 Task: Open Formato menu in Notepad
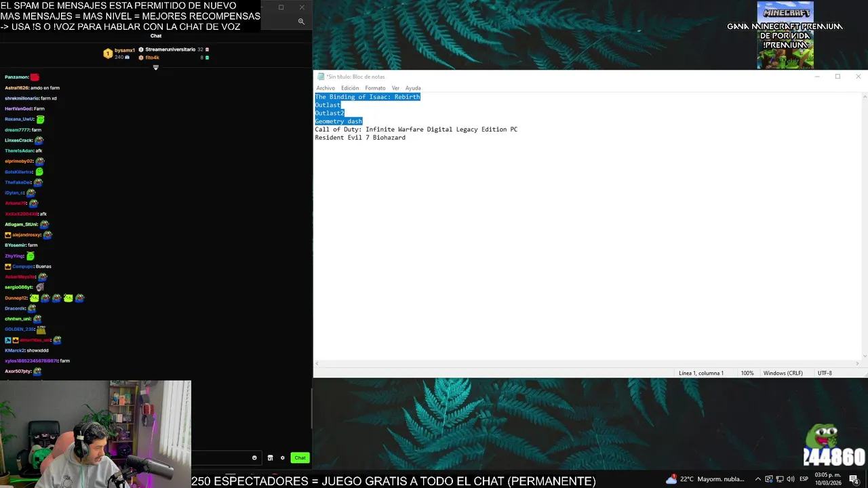375,88
